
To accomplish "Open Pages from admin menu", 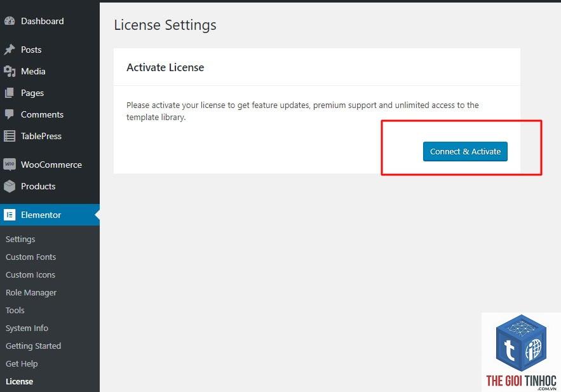I will point(32,93).
